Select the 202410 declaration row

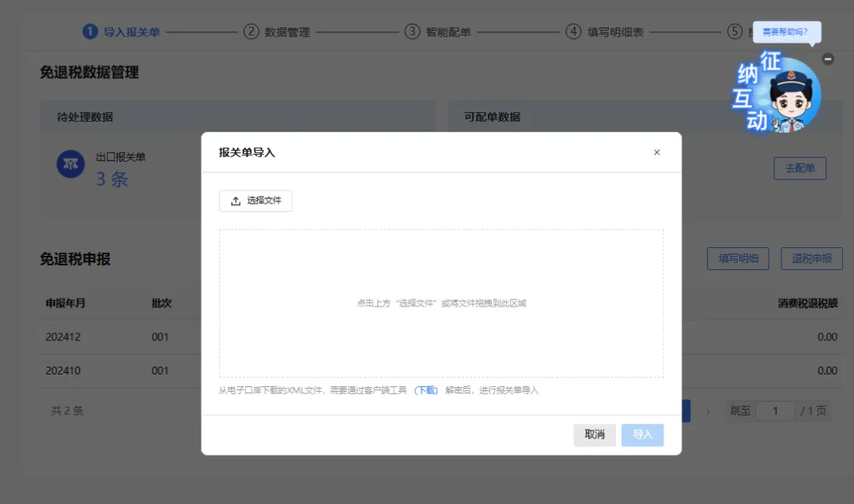441,370
